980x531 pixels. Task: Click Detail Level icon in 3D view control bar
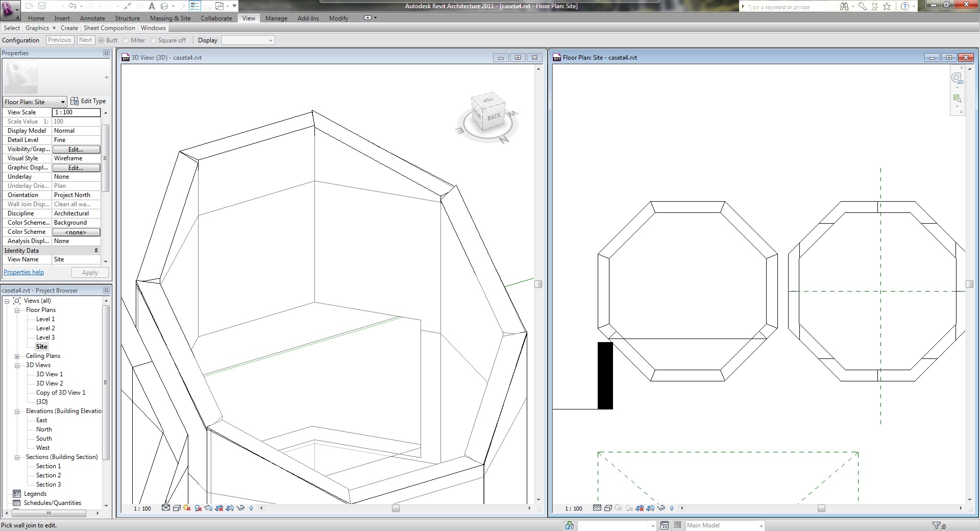click(166, 508)
